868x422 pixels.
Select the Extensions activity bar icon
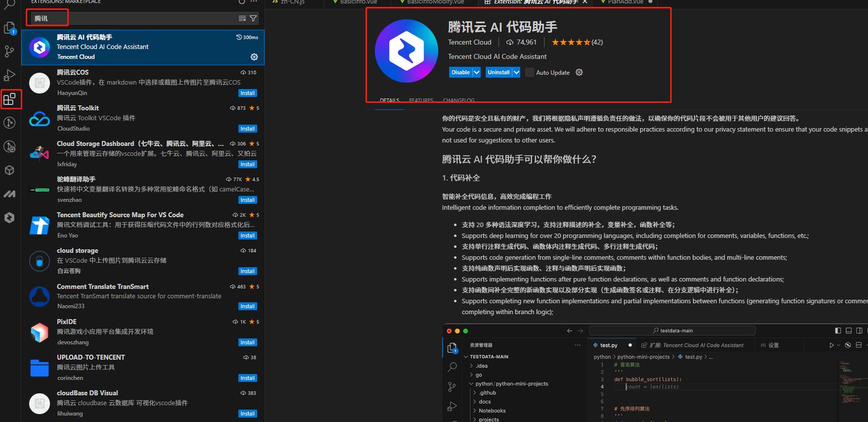coord(10,99)
